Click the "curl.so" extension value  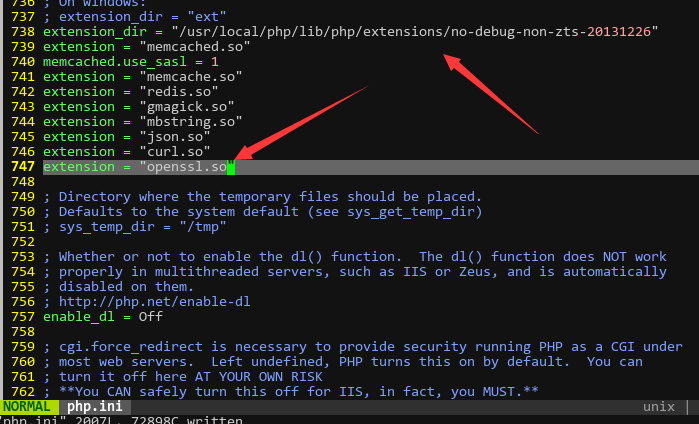point(174,151)
